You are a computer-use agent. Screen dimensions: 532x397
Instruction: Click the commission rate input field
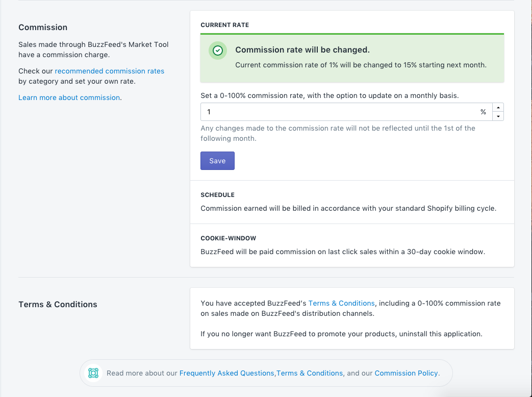click(346, 112)
